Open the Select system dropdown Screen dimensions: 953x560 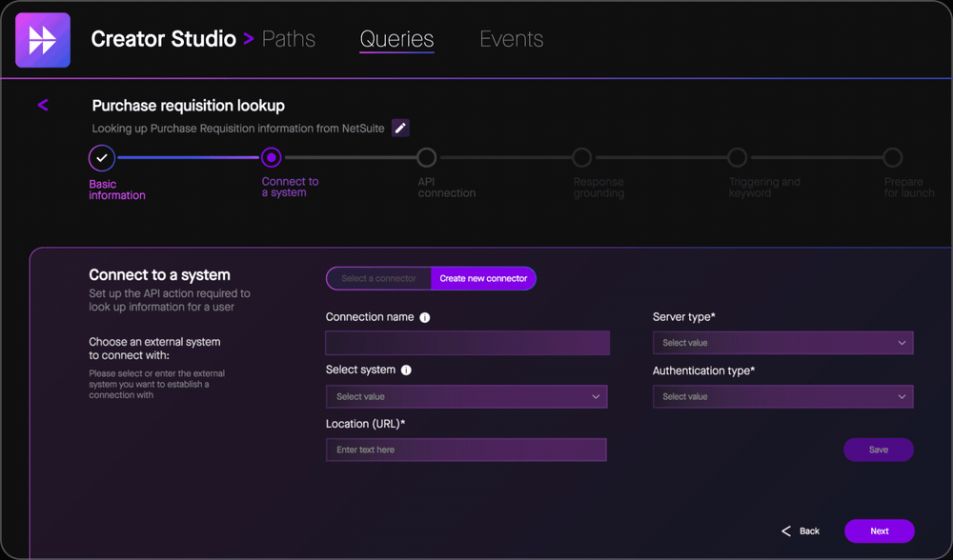[466, 396]
